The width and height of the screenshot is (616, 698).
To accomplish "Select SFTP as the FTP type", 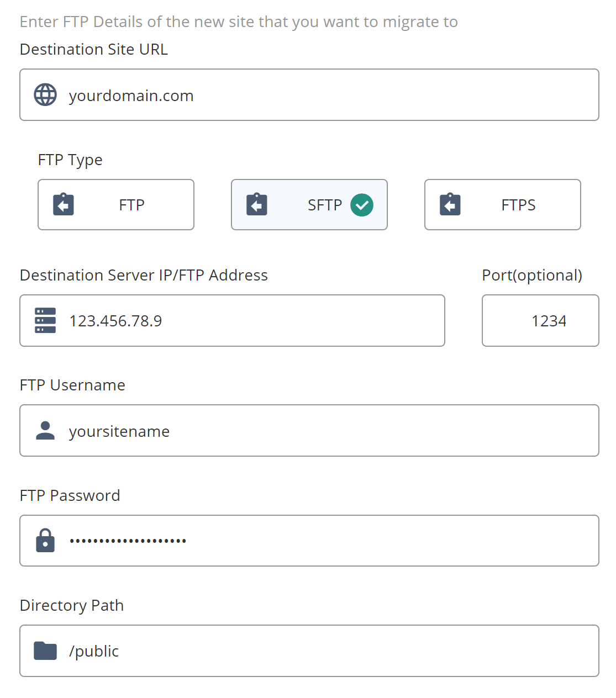I will (309, 204).
